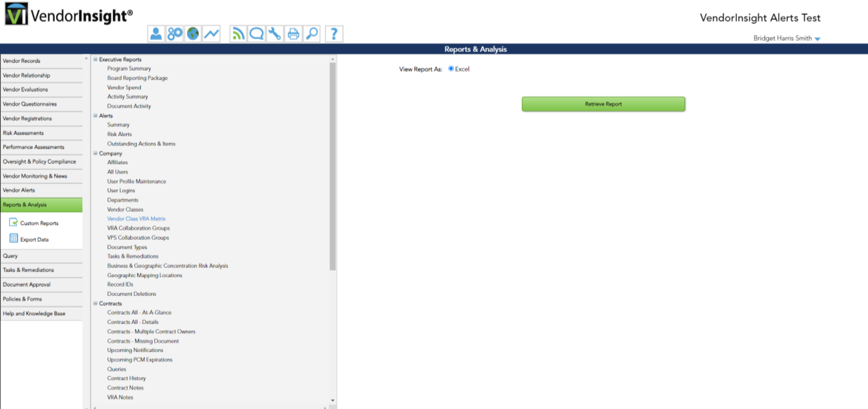Open the chat bubble icon in the toolbar

[257, 33]
